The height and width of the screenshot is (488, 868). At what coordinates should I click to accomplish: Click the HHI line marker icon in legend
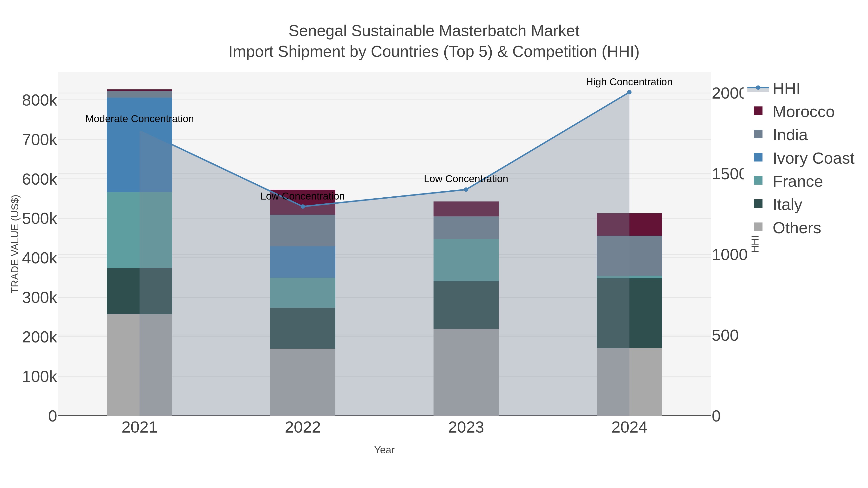pos(758,88)
